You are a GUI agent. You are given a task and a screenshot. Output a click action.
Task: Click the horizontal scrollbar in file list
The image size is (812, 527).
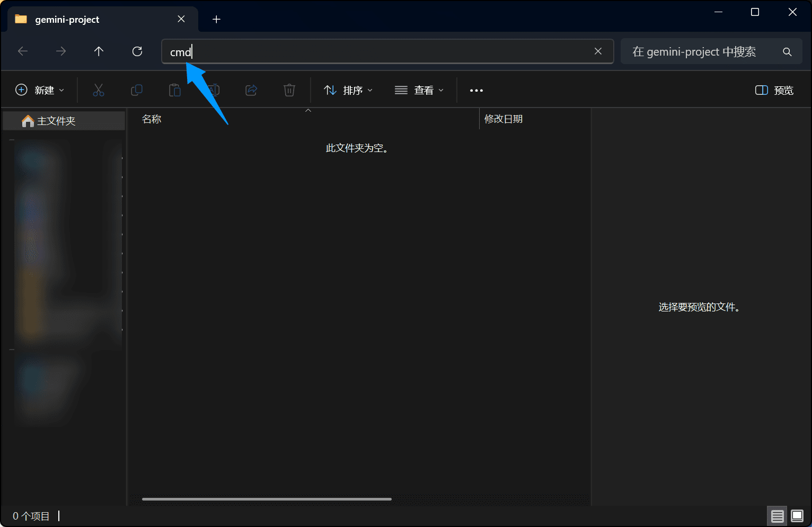[x=267, y=499]
